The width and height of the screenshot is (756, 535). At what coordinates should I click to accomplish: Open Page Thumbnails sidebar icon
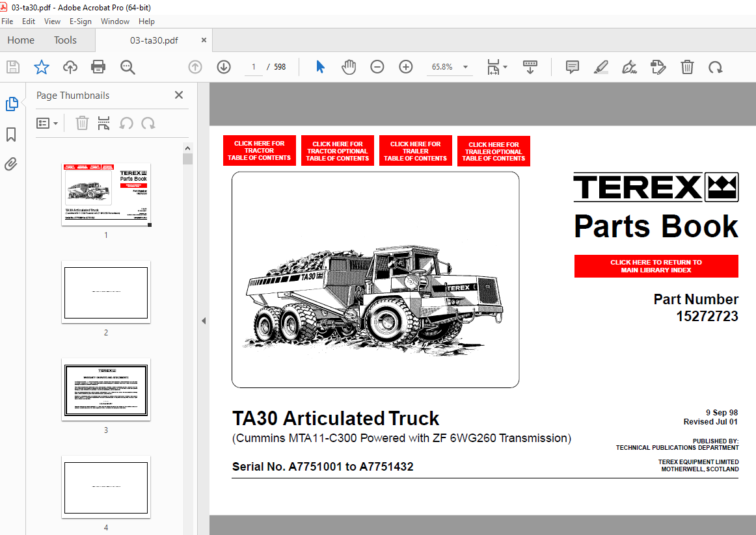pyautogui.click(x=12, y=104)
